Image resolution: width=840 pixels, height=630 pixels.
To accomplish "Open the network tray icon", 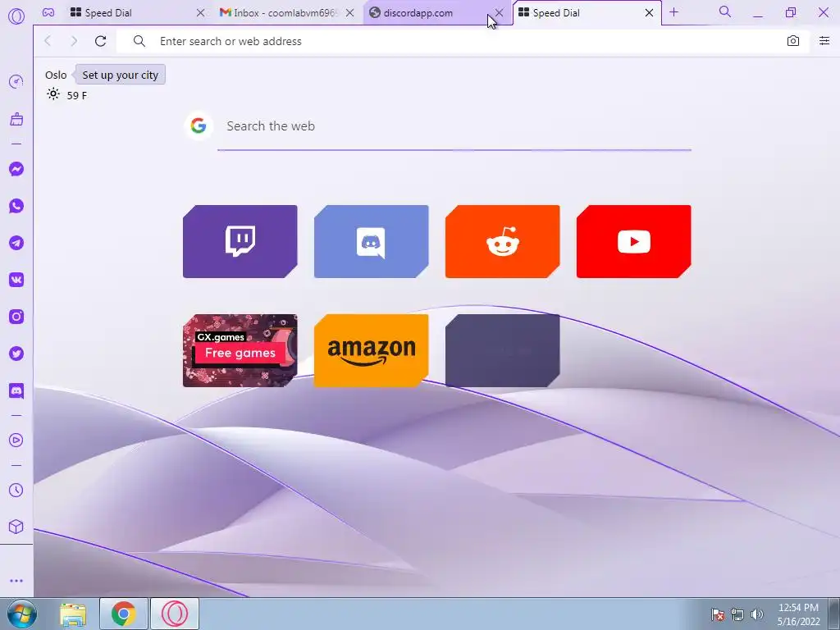I will point(737,614).
